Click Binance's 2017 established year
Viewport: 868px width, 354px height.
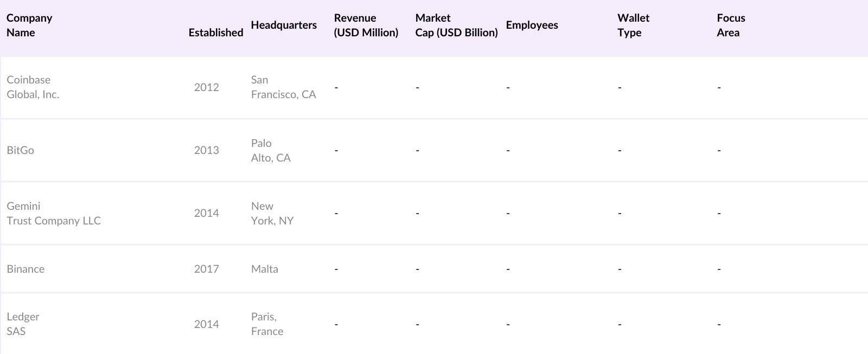click(206, 269)
